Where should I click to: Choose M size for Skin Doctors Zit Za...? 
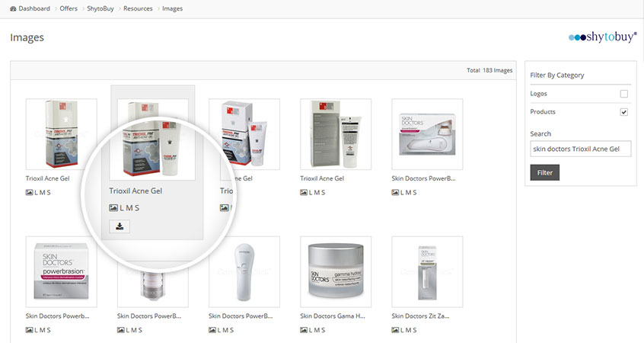tap(408, 330)
